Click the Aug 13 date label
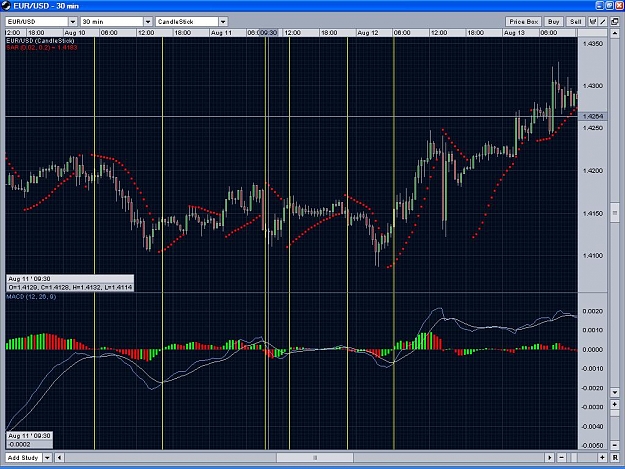This screenshot has width=625, height=469. 514,33
